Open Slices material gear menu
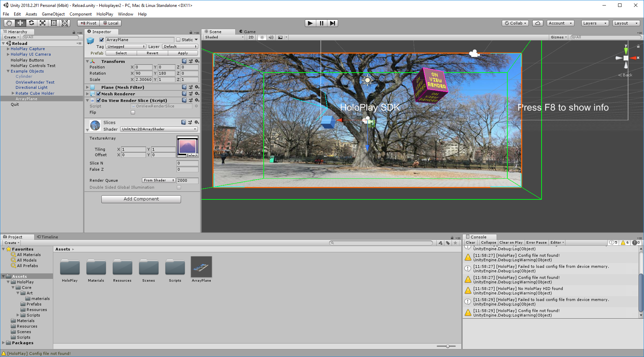644x357 pixels. [x=197, y=122]
